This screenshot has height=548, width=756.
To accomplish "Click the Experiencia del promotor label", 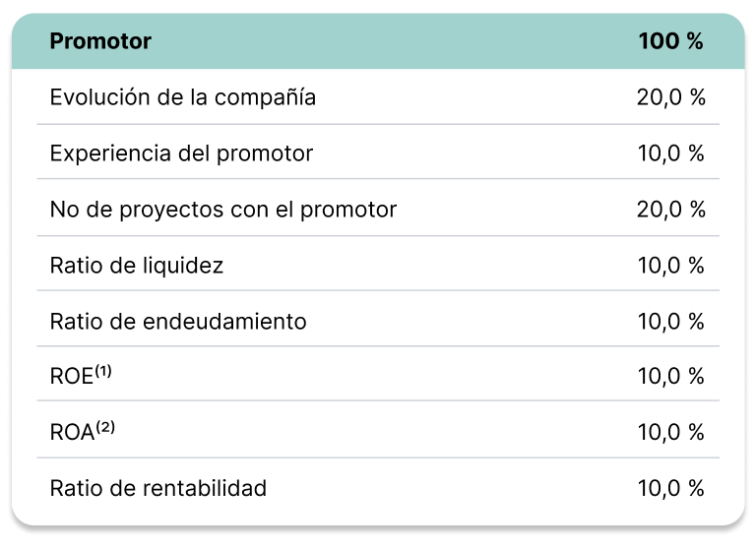I will tap(181, 153).
